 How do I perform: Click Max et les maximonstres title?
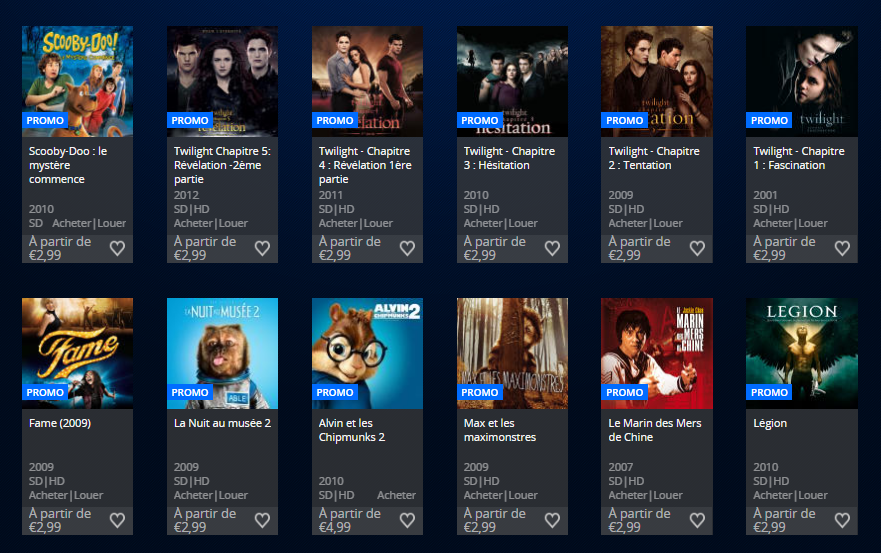[x=499, y=430]
